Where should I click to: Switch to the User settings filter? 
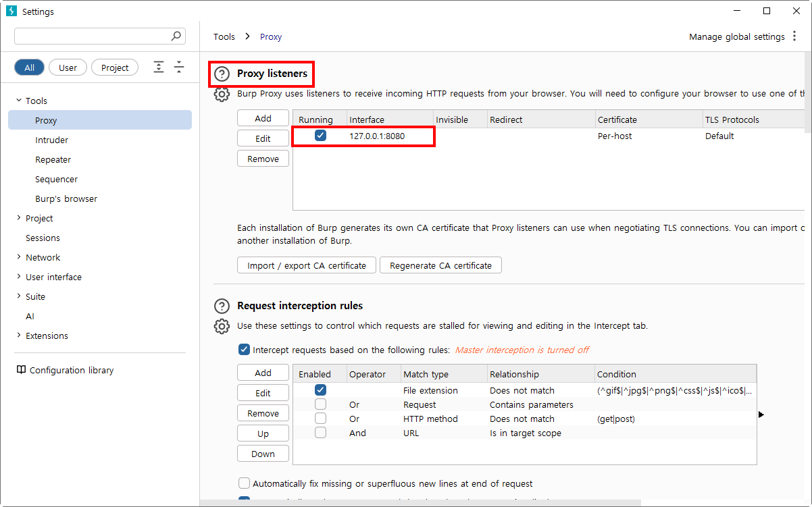click(68, 68)
